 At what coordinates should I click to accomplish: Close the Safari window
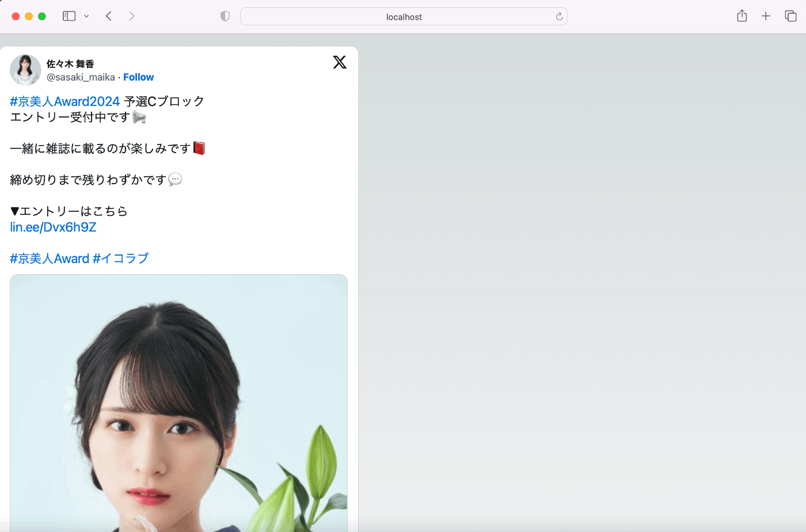point(16,16)
